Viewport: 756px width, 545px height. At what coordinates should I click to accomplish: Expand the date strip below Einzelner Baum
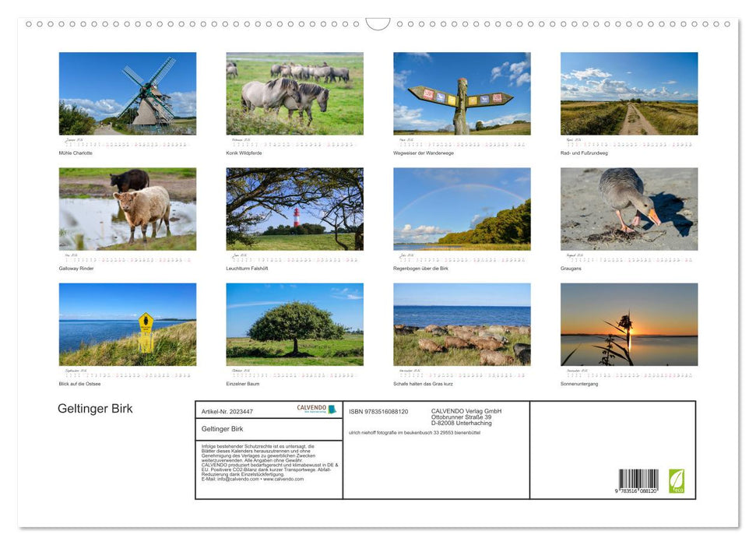[294, 374]
